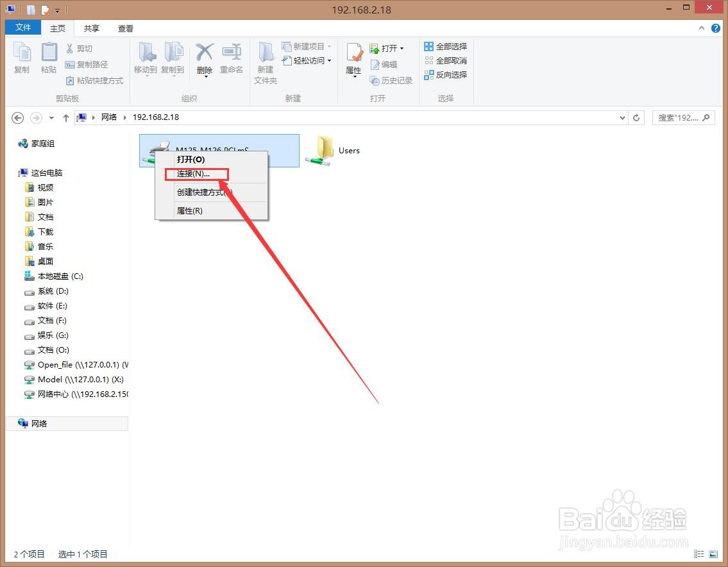728x567 pixels.
Task: Collapse the ribbon with the chevron
Action: [702, 28]
